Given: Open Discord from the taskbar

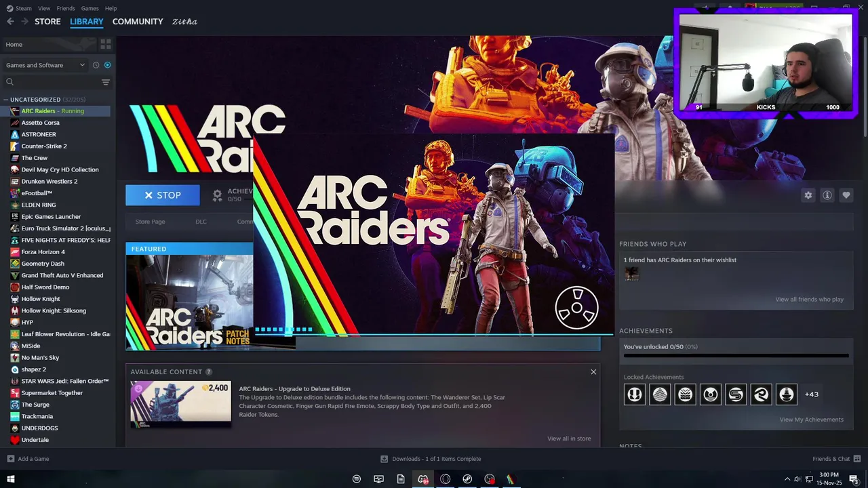Looking at the screenshot, I should tap(423, 479).
